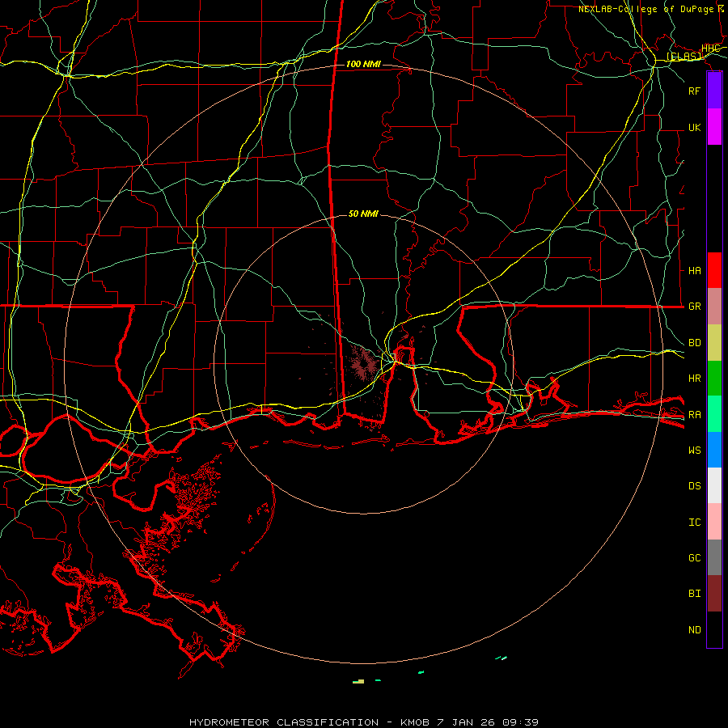Screen dimensions: 728x728
Task: Click the "RF" legend label
Action: pyautogui.click(x=694, y=91)
